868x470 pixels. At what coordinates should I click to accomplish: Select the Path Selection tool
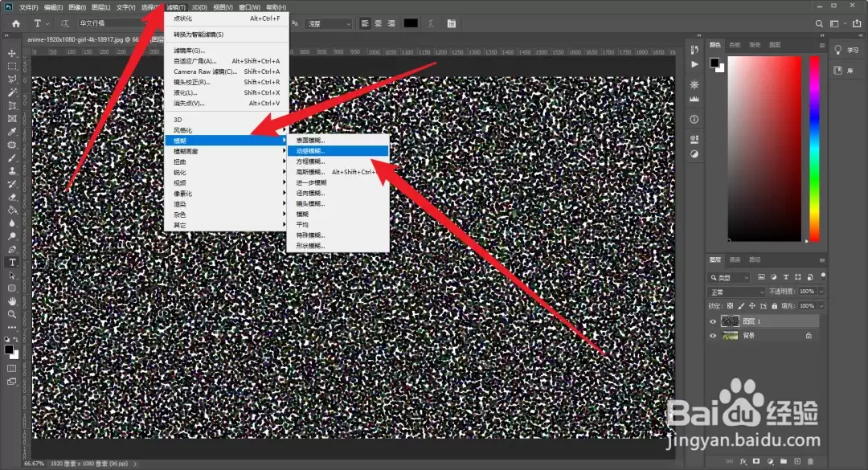pyautogui.click(x=11, y=275)
